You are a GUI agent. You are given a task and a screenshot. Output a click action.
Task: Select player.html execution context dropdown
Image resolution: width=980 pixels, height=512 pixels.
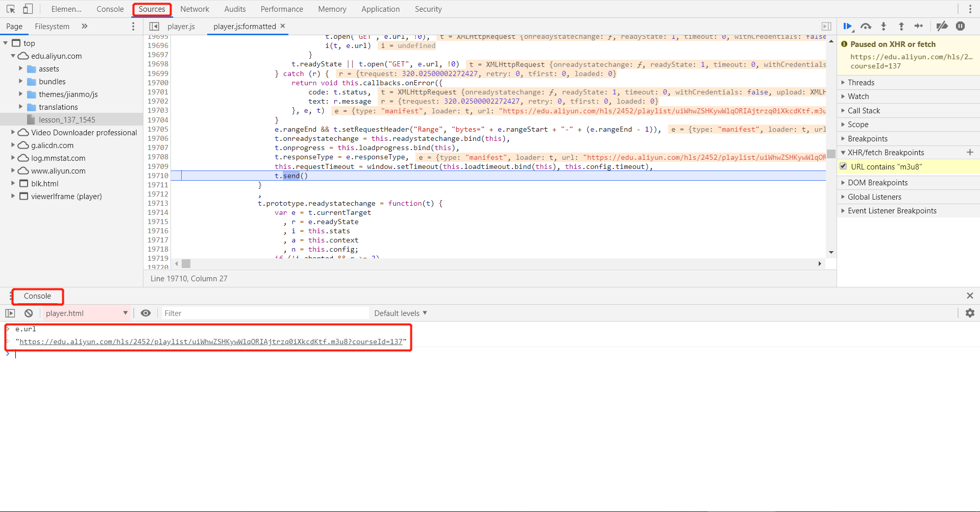pyautogui.click(x=86, y=313)
